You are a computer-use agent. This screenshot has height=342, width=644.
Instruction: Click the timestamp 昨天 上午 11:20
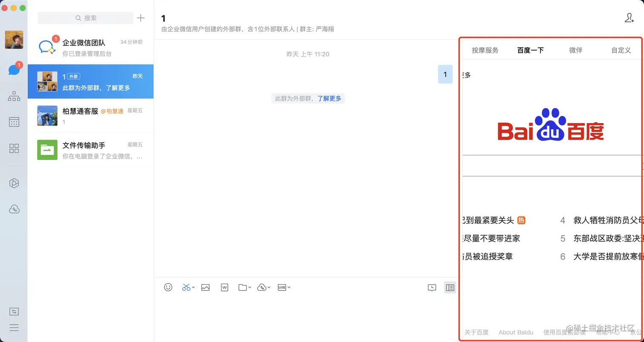click(308, 54)
